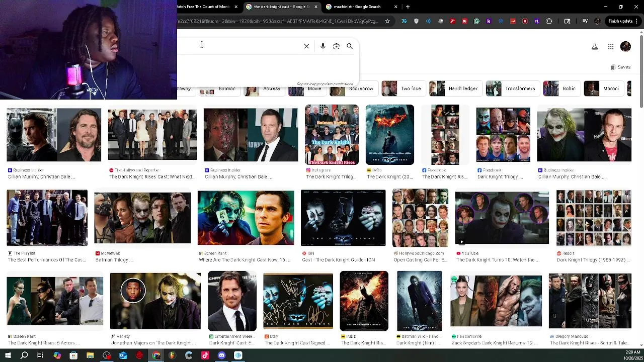This screenshot has width=644, height=362.
Task: Bookmark this page with the star icon
Action: pyautogui.click(x=387, y=21)
